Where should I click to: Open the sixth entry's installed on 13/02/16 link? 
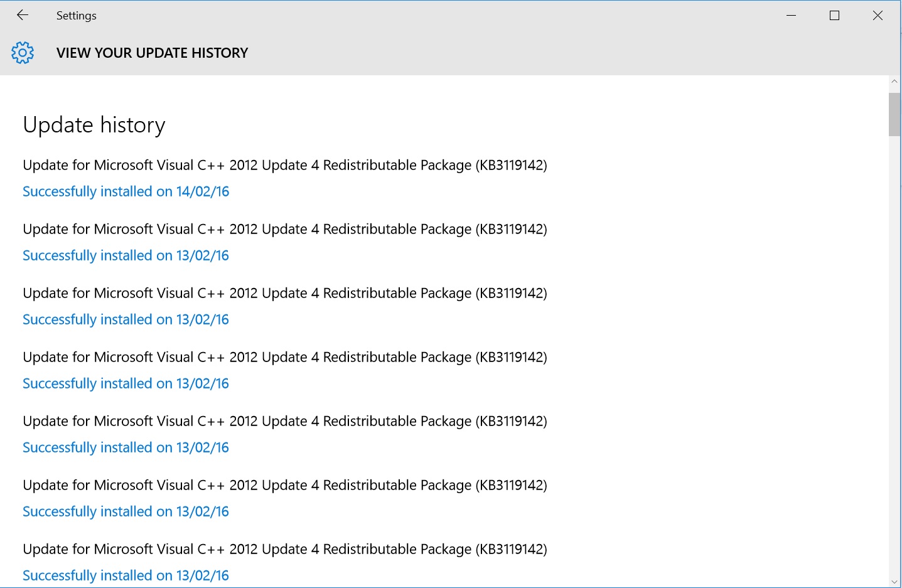[x=126, y=511]
